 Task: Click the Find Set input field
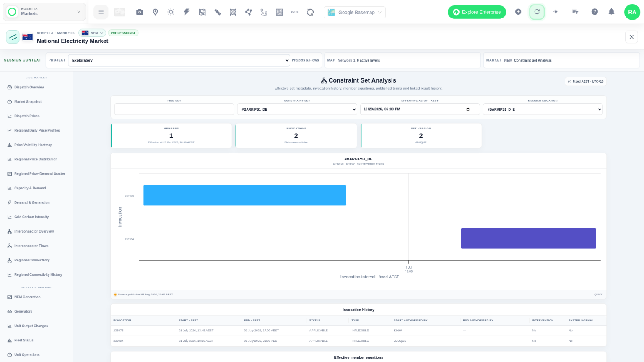[x=174, y=109]
